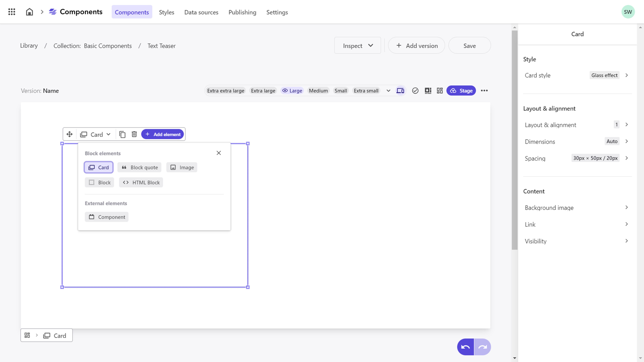Screen dimensions: 644x362
Task: Open the app grid launcher icon
Action: [x=11, y=12]
